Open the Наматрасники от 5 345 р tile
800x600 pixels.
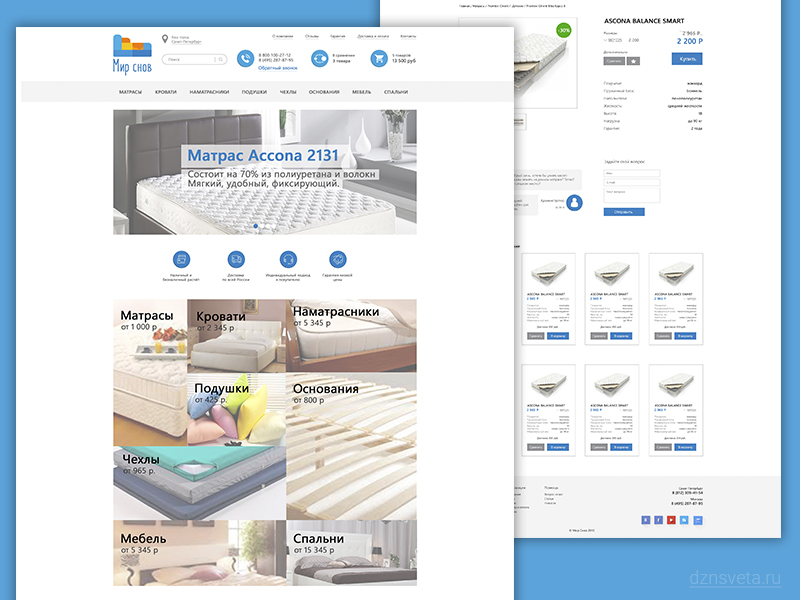(x=351, y=336)
